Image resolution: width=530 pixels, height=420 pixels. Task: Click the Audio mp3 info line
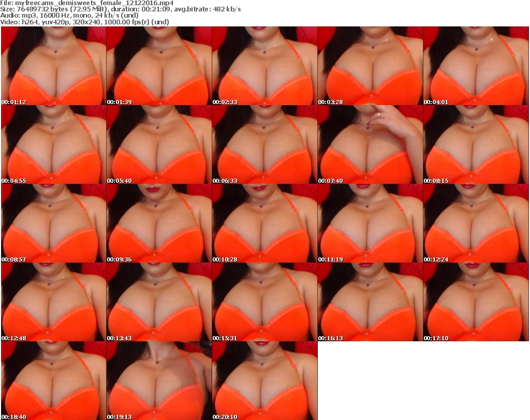coord(69,15)
